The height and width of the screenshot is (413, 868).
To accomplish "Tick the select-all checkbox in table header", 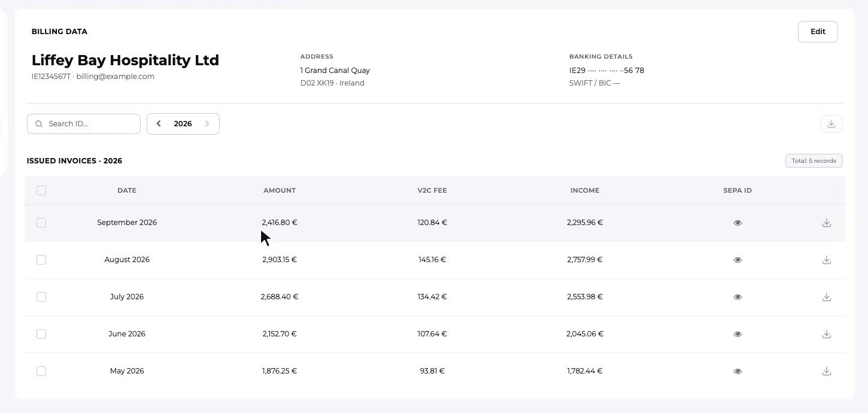I will 41,190.
